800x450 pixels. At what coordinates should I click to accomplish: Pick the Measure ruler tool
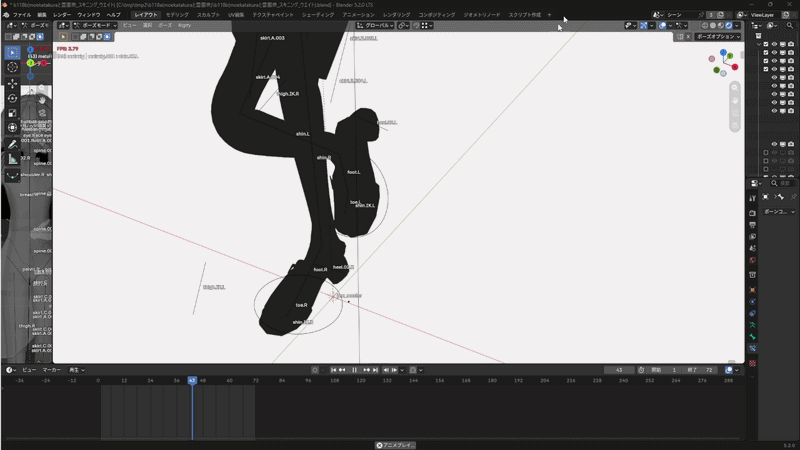tap(12, 160)
